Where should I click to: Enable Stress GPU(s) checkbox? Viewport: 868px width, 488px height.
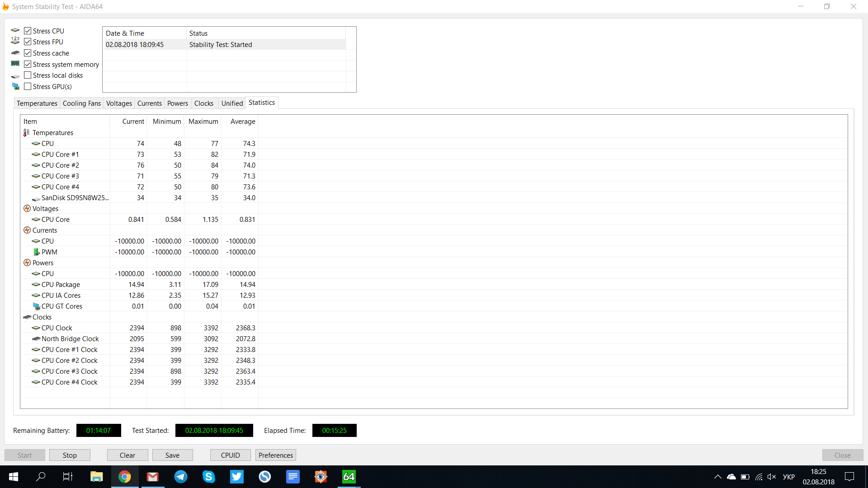(28, 86)
